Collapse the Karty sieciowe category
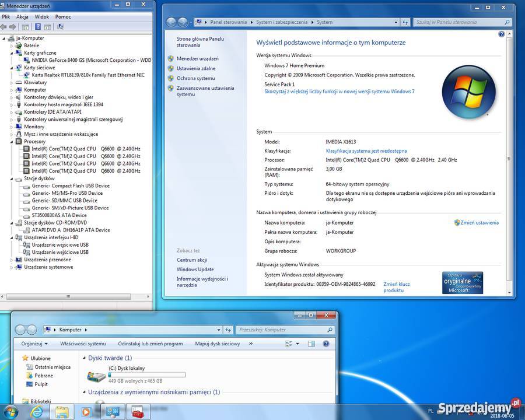This screenshot has width=525, height=420. click(x=12, y=68)
